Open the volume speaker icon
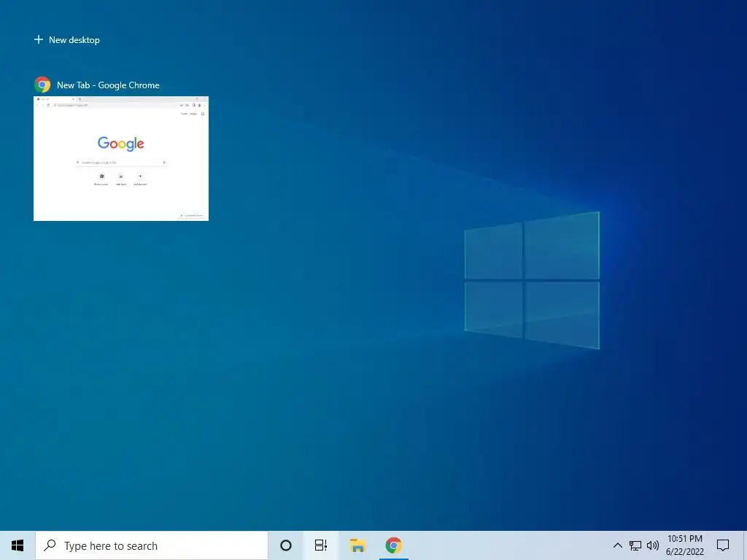The image size is (747, 560). pyautogui.click(x=653, y=545)
